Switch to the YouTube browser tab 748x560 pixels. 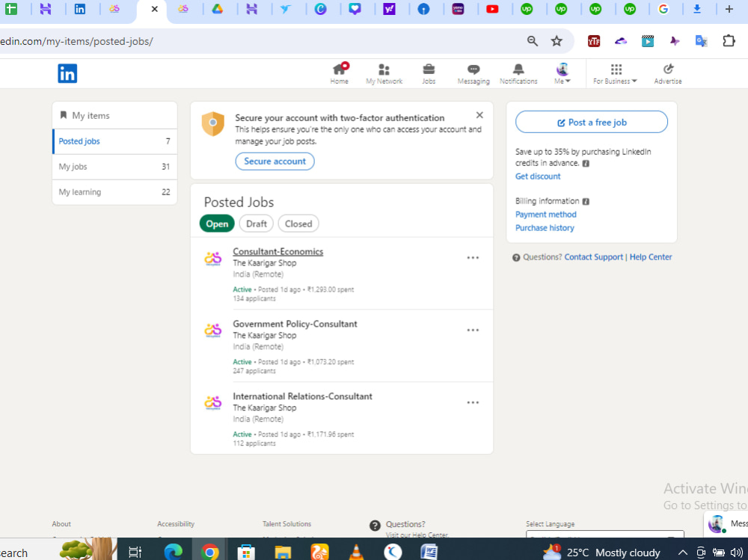point(492,9)
